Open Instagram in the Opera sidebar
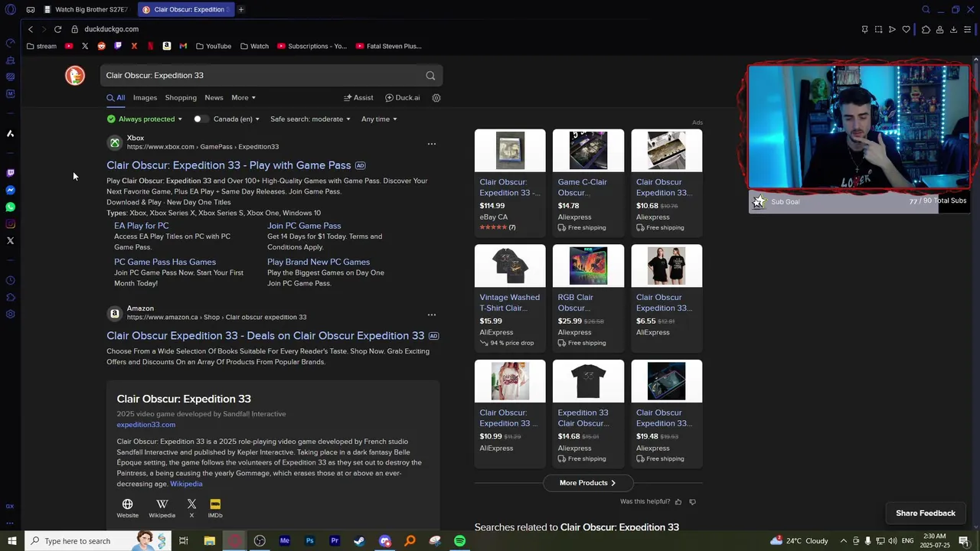 click(10, 223)
